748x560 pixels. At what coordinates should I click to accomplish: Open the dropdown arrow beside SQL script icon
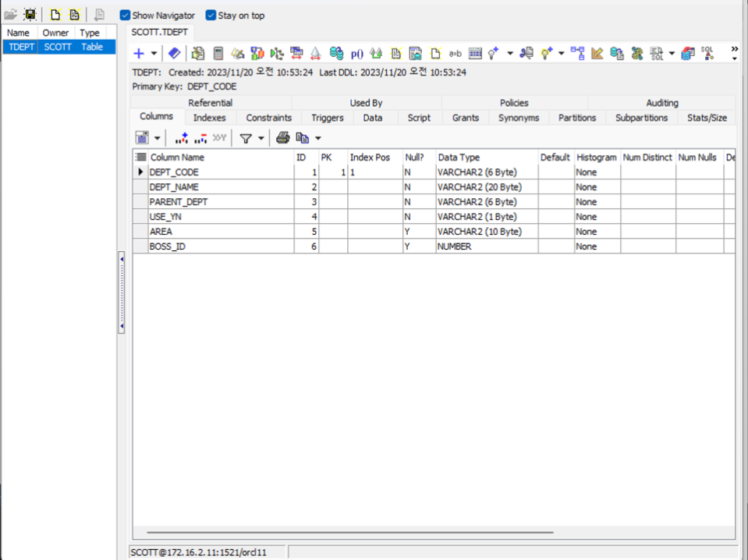click(x=672, y=53)
